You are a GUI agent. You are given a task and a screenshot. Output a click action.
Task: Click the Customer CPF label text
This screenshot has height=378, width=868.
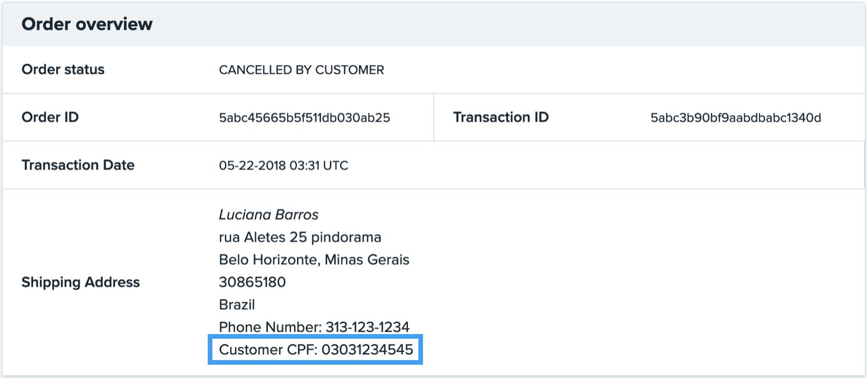point(268,350)
